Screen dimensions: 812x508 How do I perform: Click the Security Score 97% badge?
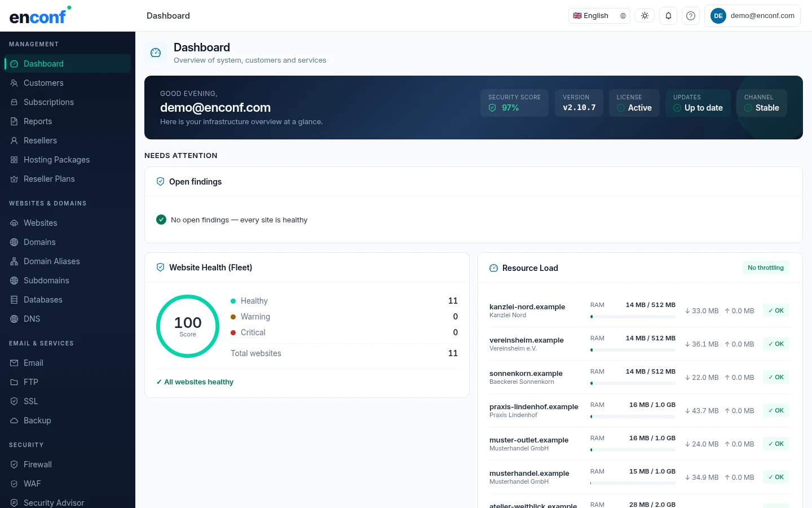click(514, 103)
